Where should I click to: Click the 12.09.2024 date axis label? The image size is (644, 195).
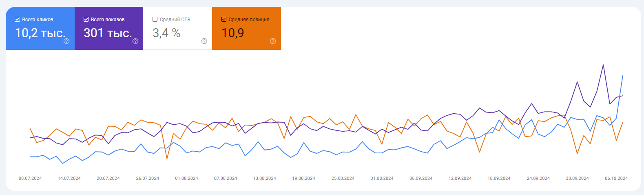[x=460, y=178]
